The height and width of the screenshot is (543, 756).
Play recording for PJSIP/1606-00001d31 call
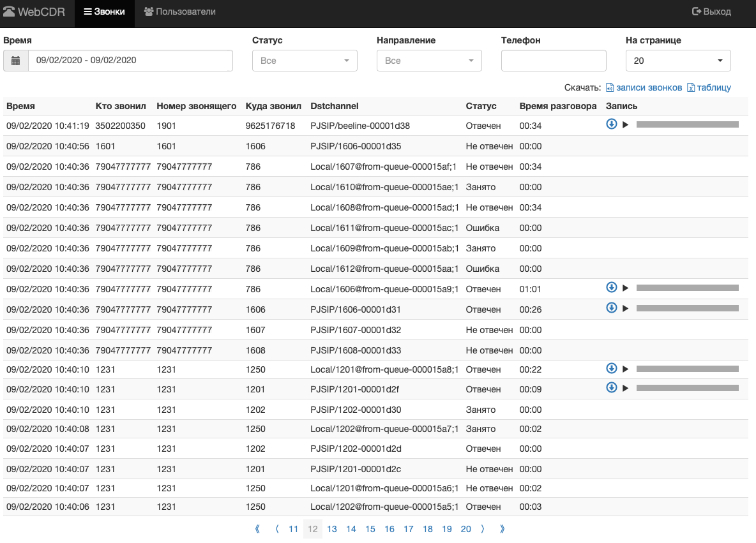point(625,308)
